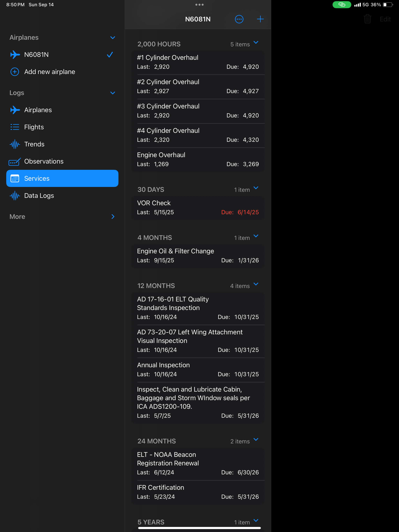Tap the Edit button

click(x=385, y=19)
